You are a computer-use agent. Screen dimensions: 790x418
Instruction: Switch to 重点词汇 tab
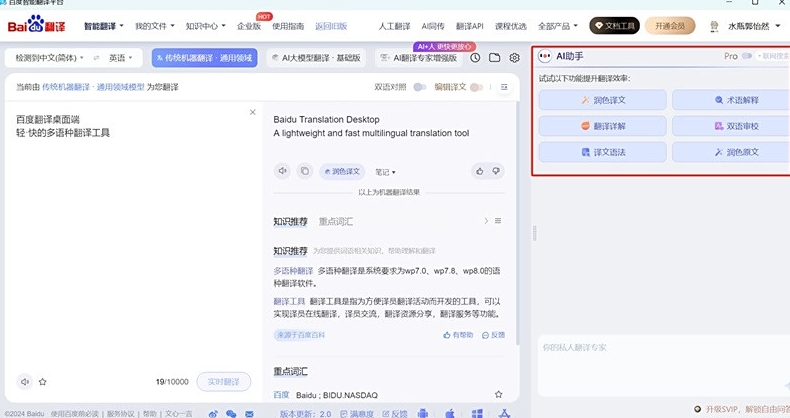[x=336, y=221]
